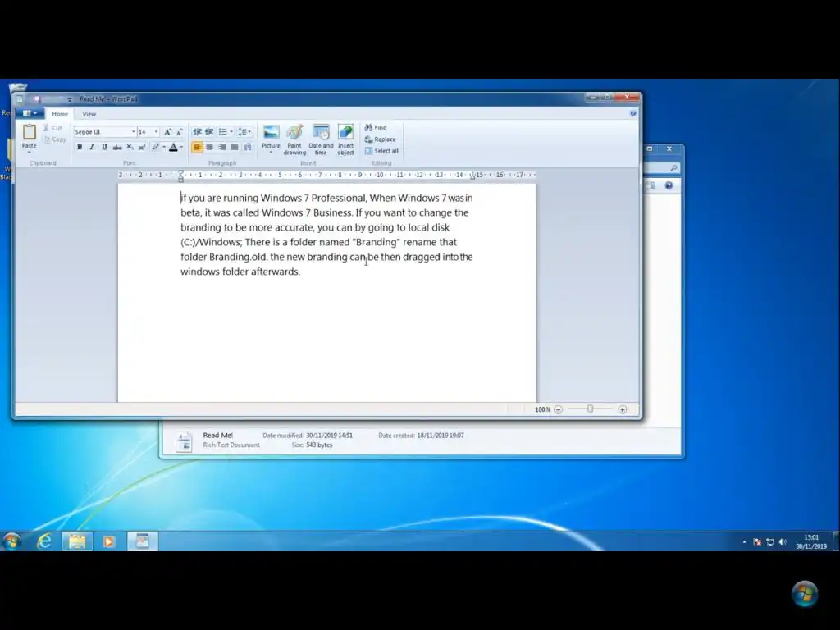Open Internet Explorer from the taskbar

tap(44, 541)
